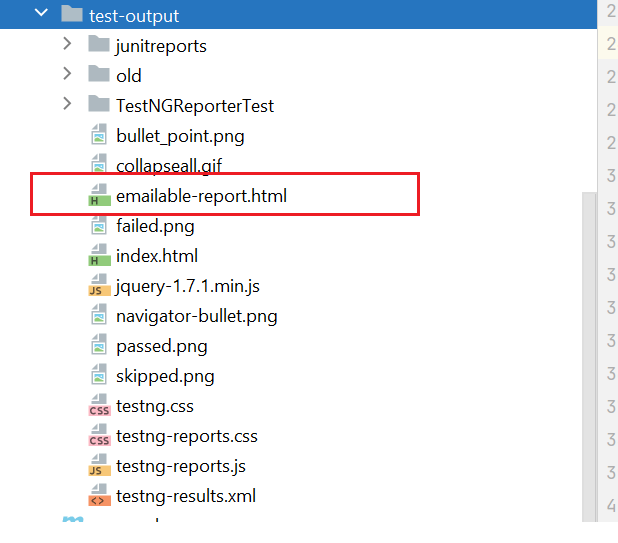The image size is (618, 543).
Task: Select the emailable-report.html file name
Action: point(201,196)
